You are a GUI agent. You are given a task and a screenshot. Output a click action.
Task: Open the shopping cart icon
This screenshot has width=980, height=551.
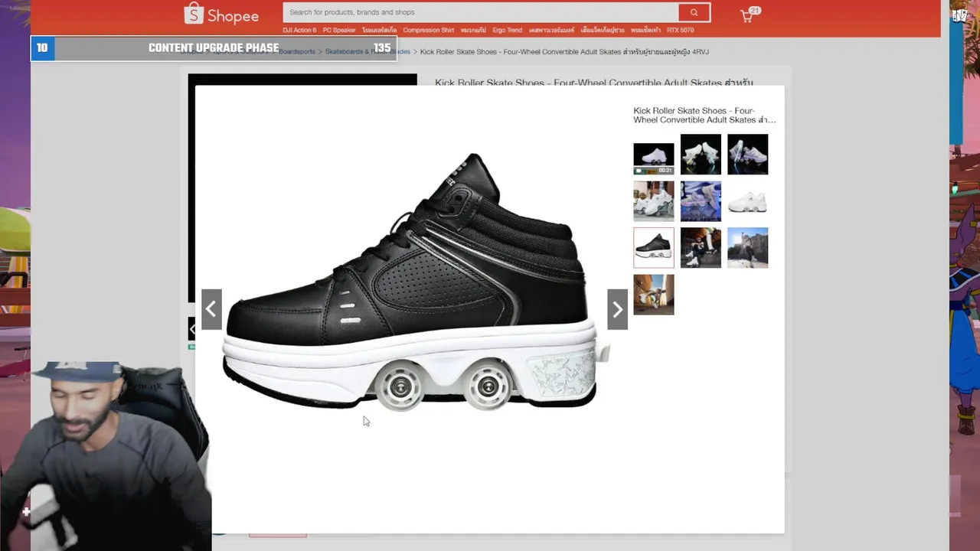746,15
